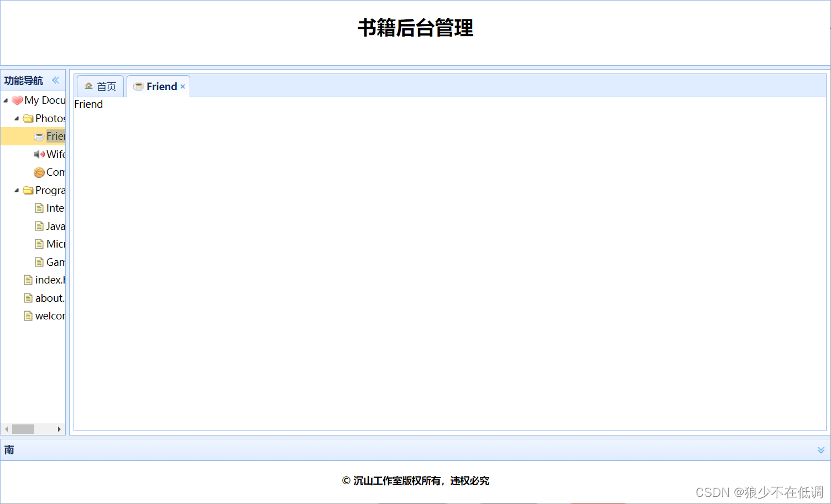Click the file icon next to Java node

tap(39, 226)
